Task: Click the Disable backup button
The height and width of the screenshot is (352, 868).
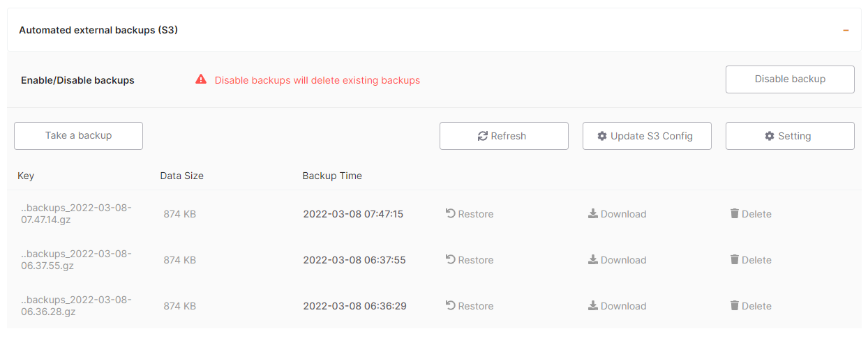Action: (x=790, y=79)
